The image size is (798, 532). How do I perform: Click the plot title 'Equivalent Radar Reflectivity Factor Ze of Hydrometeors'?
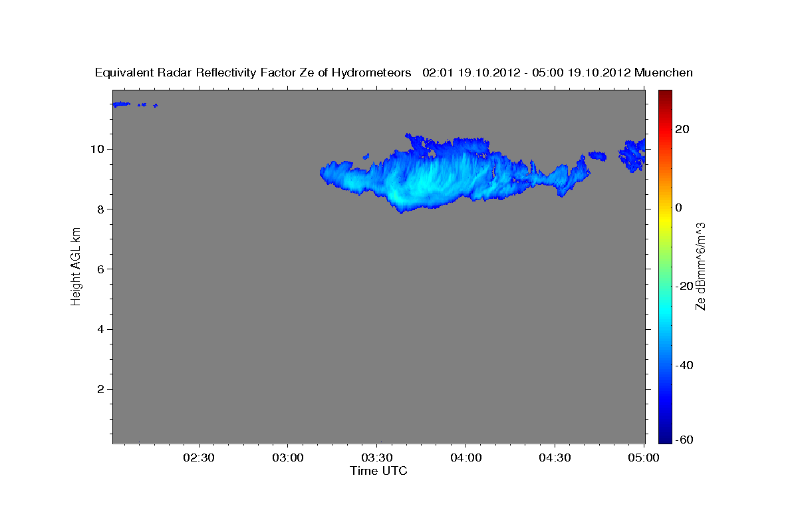[x=253, y=72]
